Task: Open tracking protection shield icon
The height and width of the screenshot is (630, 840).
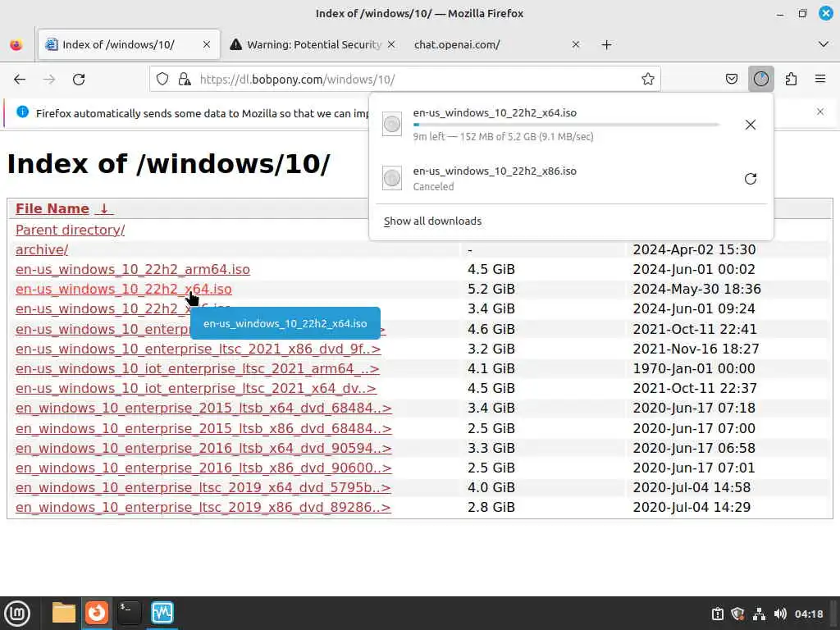Action: (x=162, y=80)
